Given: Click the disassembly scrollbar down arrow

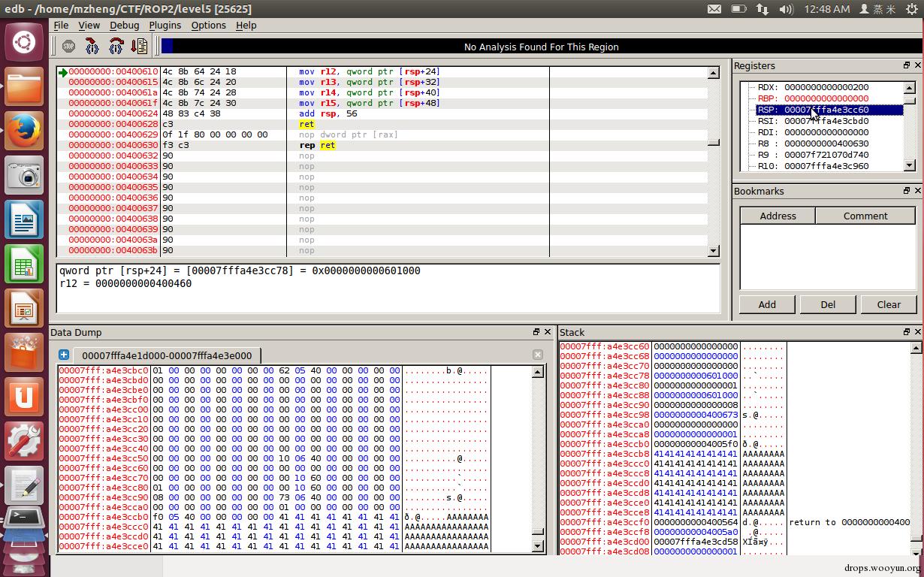Looking at the screenshot, I should 713,251.
